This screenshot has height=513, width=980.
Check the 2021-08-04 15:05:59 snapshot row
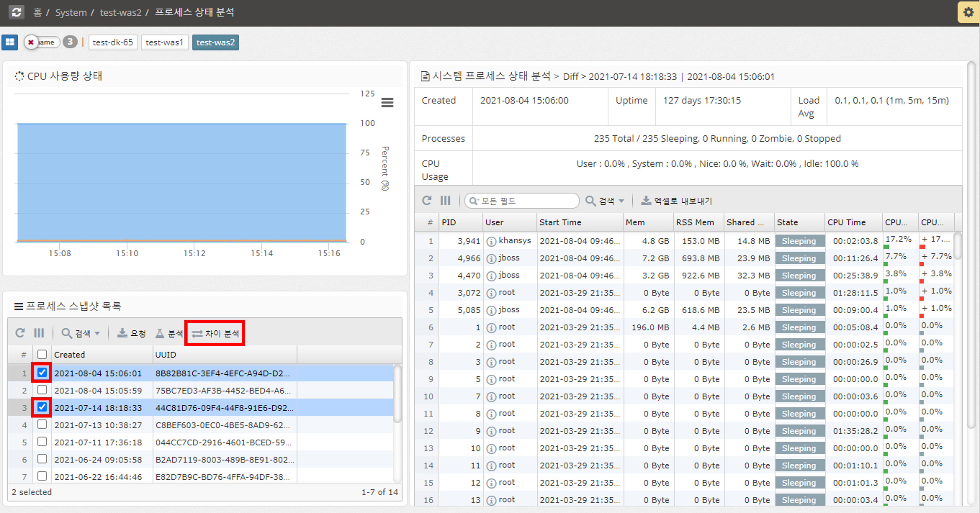point(42,390)
